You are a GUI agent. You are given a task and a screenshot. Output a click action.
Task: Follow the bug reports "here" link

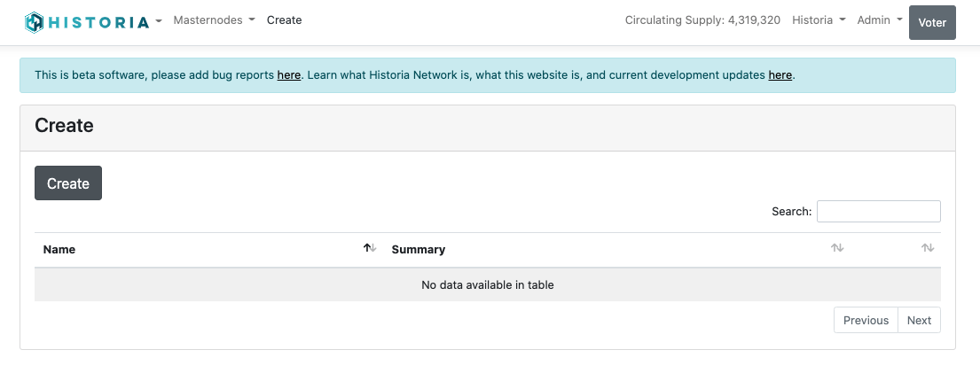point(288,75)
